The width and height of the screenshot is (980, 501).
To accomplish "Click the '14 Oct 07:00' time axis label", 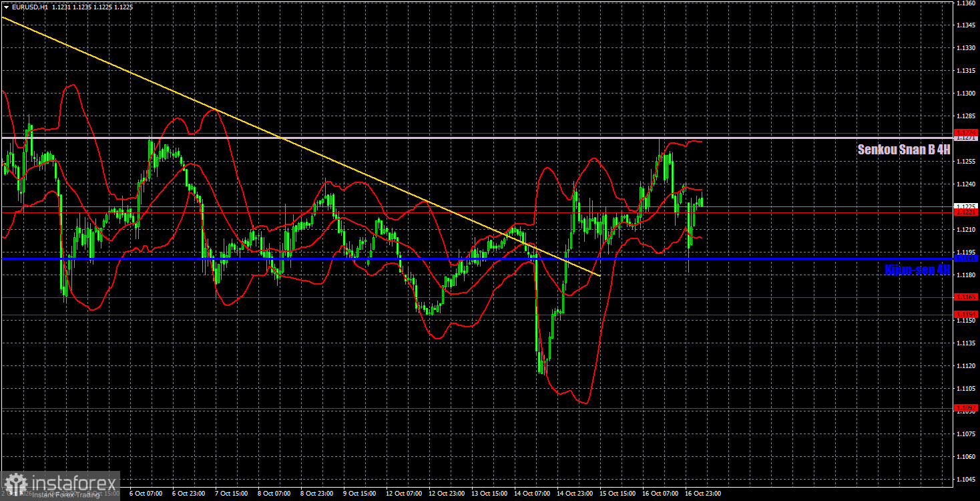I will (x=531, y=494).
